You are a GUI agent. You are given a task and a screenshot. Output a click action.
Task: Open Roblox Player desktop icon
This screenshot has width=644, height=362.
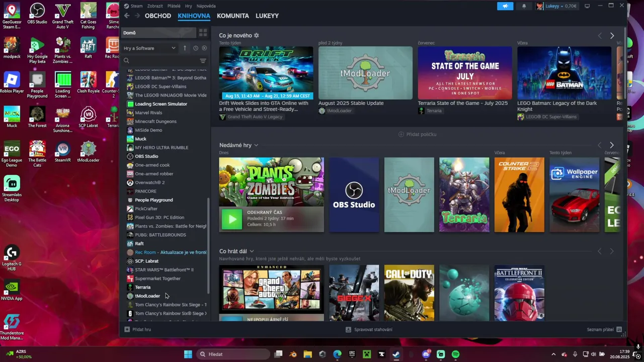(12, 82)
